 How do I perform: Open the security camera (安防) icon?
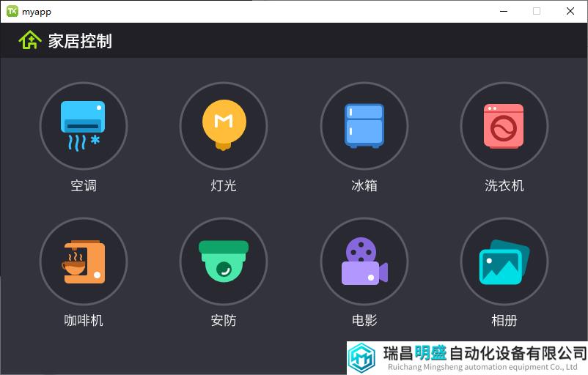tap(224, 261)
